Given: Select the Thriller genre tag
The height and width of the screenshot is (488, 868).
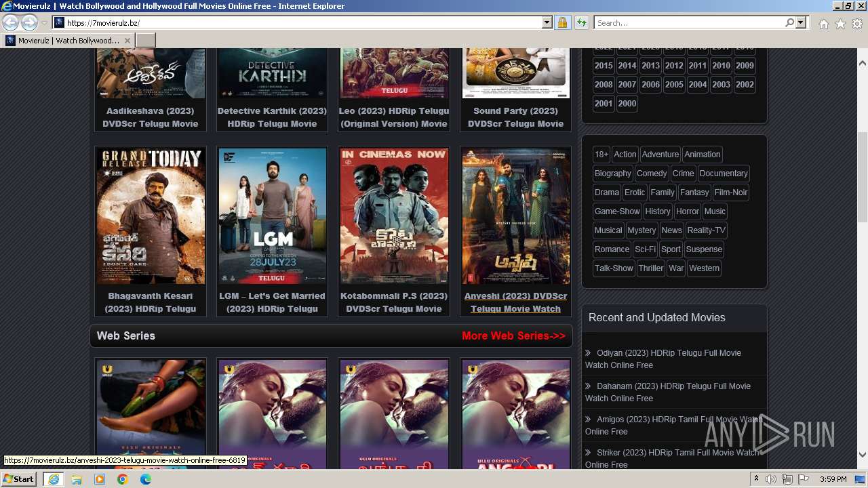Looking at the screenshot, I should pos(651,268).
